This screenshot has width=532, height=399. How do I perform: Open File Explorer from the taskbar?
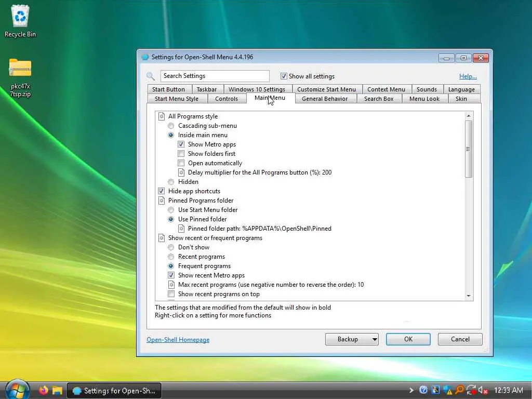pos(57,391)
